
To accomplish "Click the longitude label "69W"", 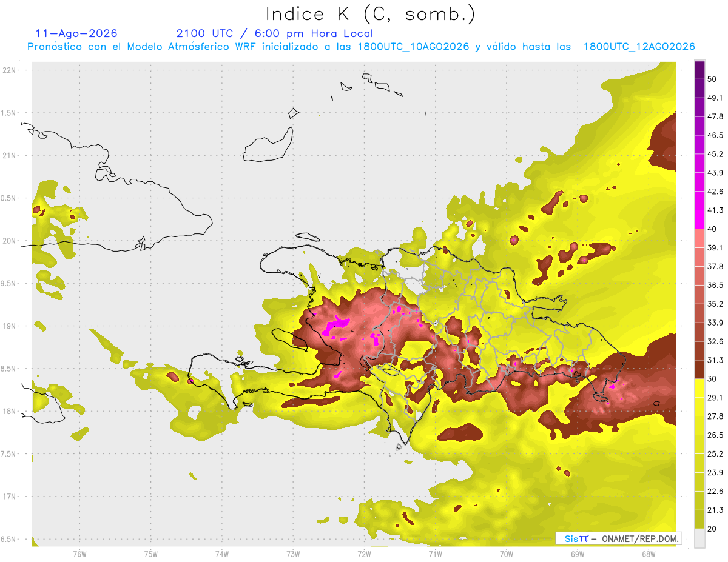I will click(x=577, y=554).
